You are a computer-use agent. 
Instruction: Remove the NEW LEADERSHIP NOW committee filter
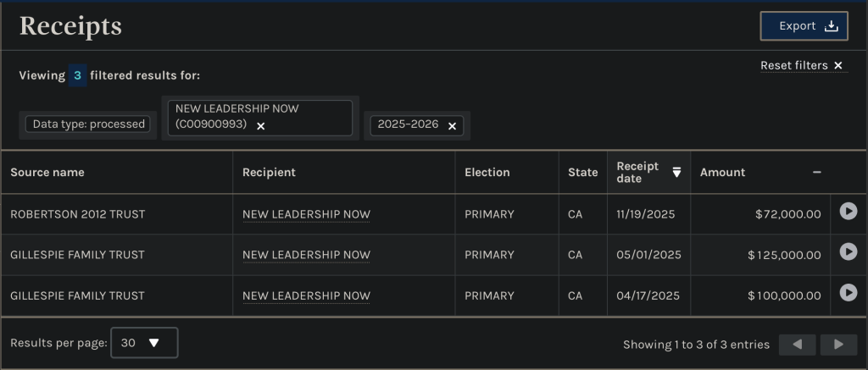261,125
